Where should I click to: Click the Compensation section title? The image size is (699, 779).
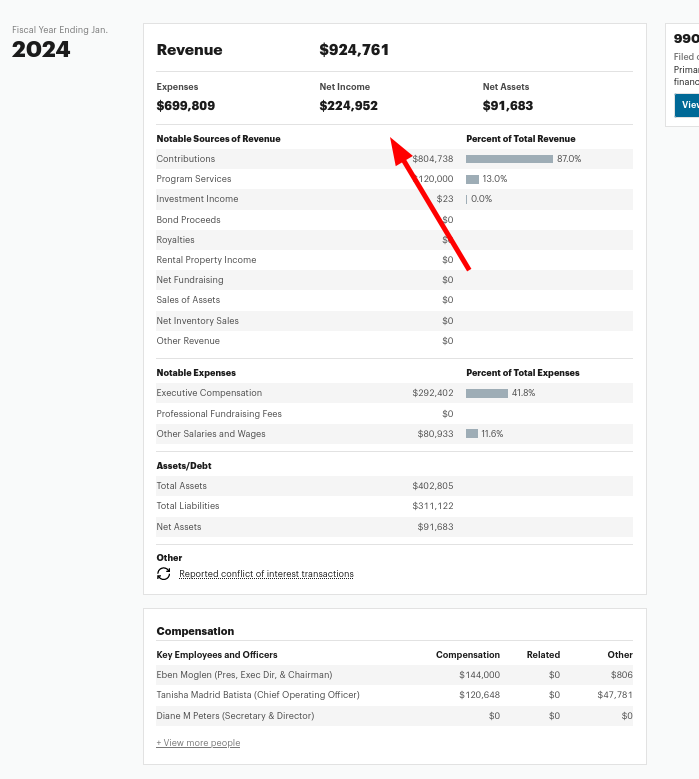click(195, 631)
